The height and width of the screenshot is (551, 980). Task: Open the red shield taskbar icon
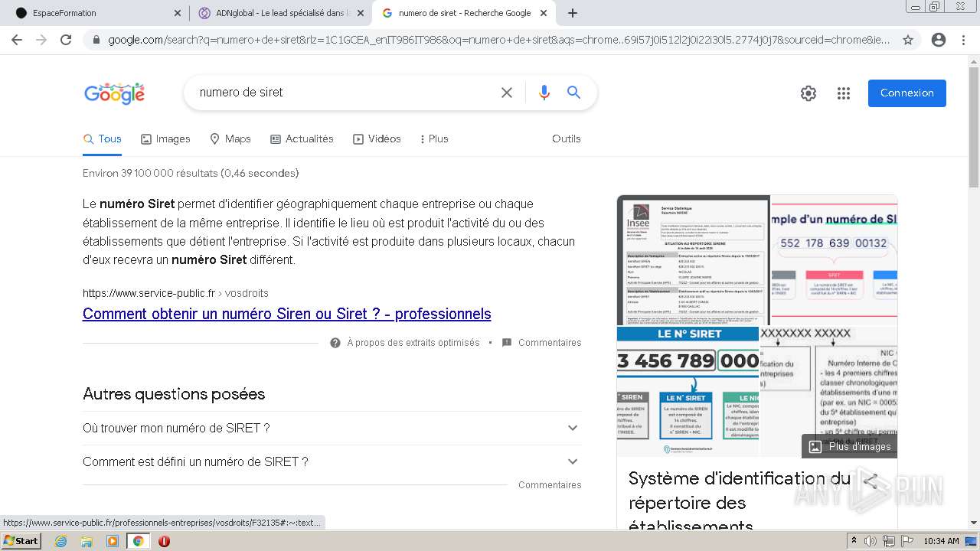click(x=164, y=541)
